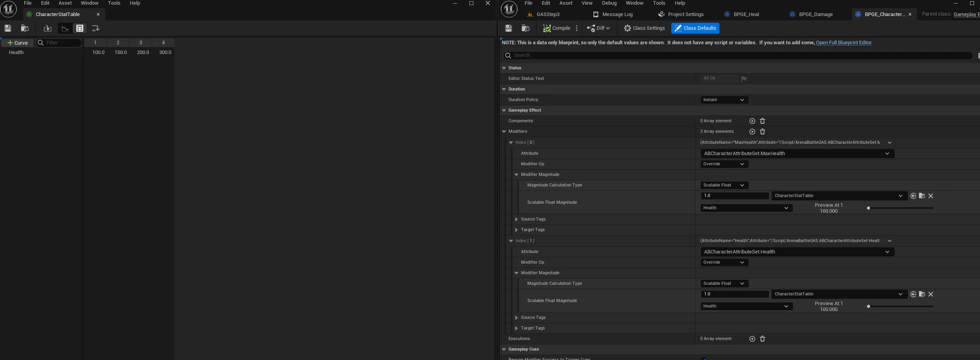The image size is (980, 360).
Task: Add element to Executions array
Action: click(752, 339)
